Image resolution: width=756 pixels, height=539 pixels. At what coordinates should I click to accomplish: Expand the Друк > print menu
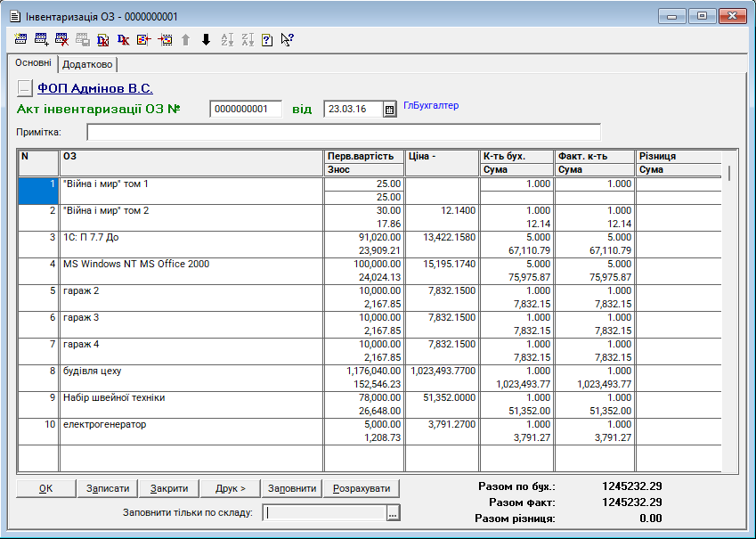point(230,488)
